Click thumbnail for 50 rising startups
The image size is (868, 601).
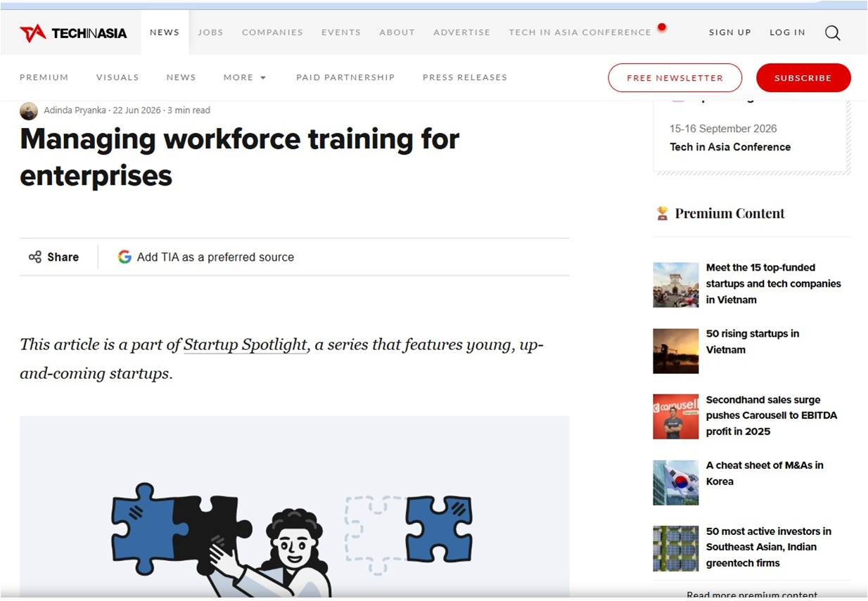(675, 351)
